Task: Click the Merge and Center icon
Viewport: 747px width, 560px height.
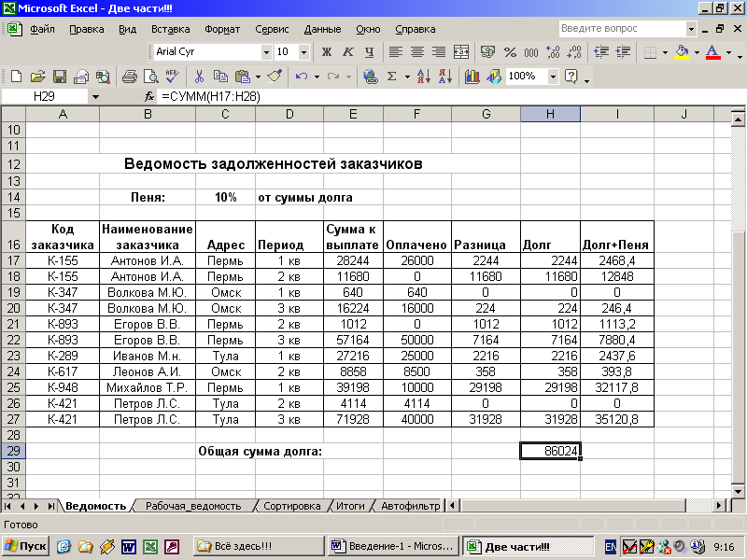Action: pos(460,52)
